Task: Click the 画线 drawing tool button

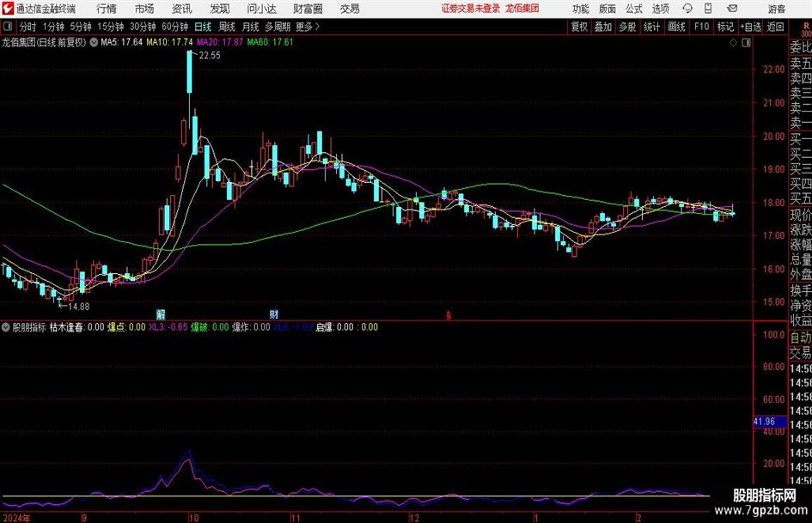Action: point(676,27)
